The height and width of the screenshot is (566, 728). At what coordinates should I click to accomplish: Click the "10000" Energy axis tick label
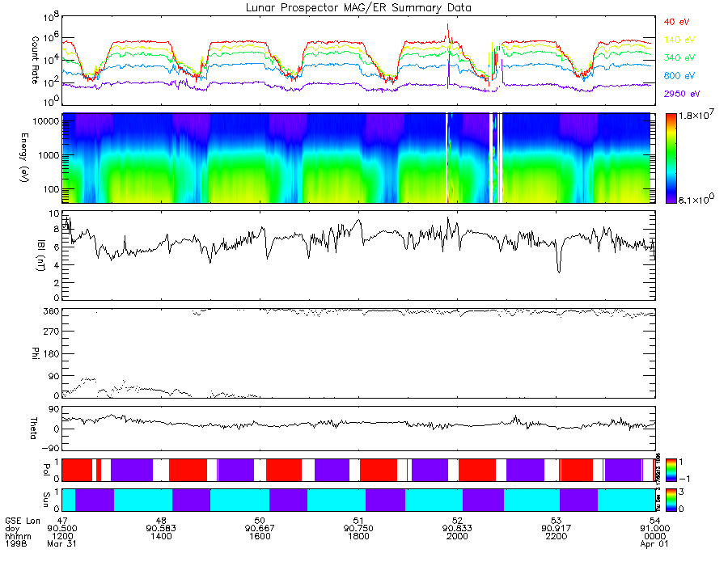(x=47, y=121)
